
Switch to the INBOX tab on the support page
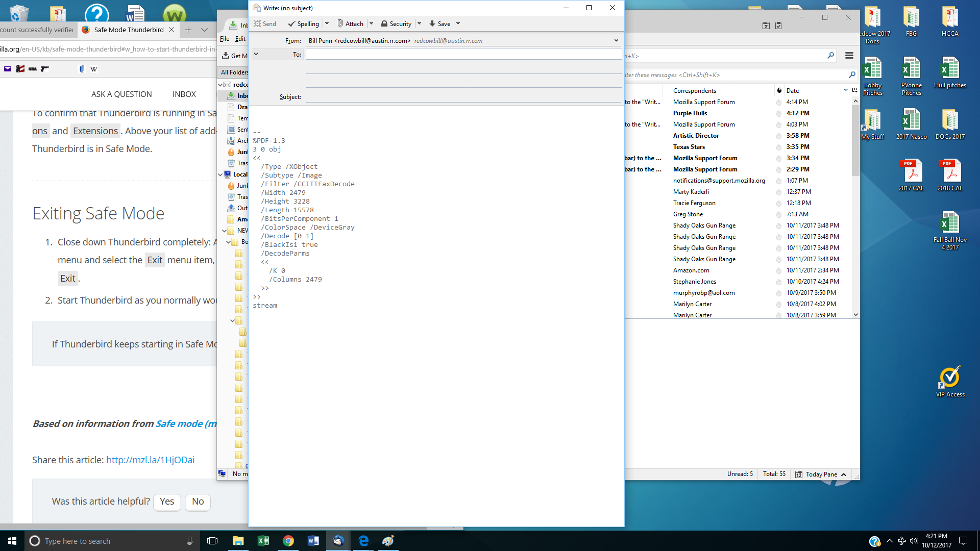(184, 94)
